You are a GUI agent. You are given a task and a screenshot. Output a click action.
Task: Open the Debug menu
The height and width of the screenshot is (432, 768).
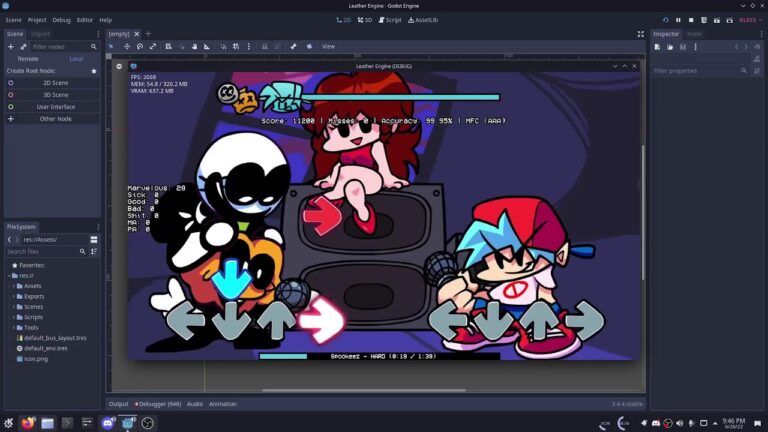pos(61,20)
